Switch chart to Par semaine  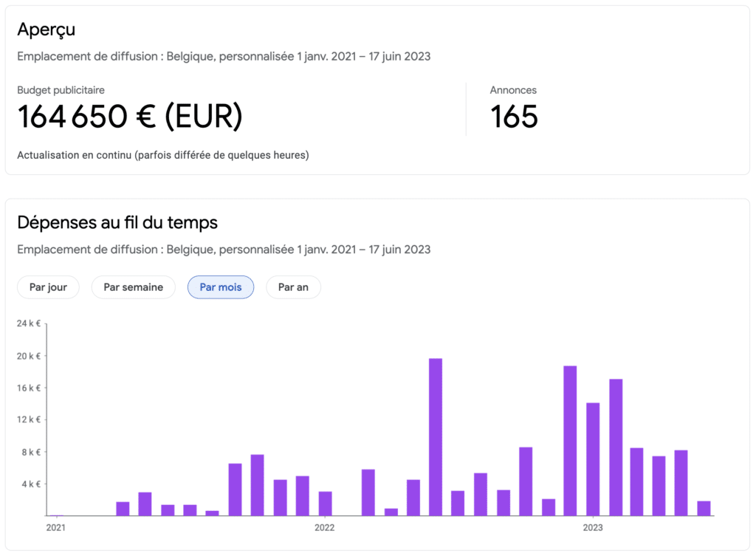(x=133, y=287)
